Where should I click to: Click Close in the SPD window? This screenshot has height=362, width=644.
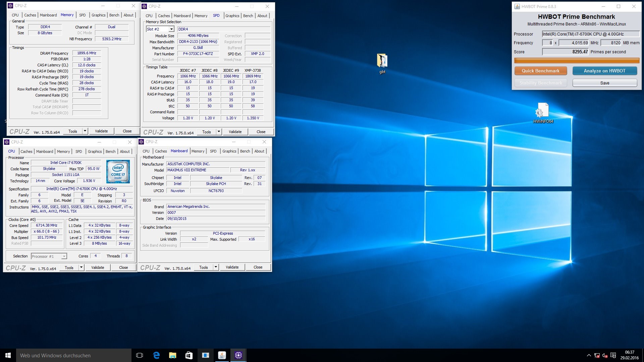click(x=261, y=132)
